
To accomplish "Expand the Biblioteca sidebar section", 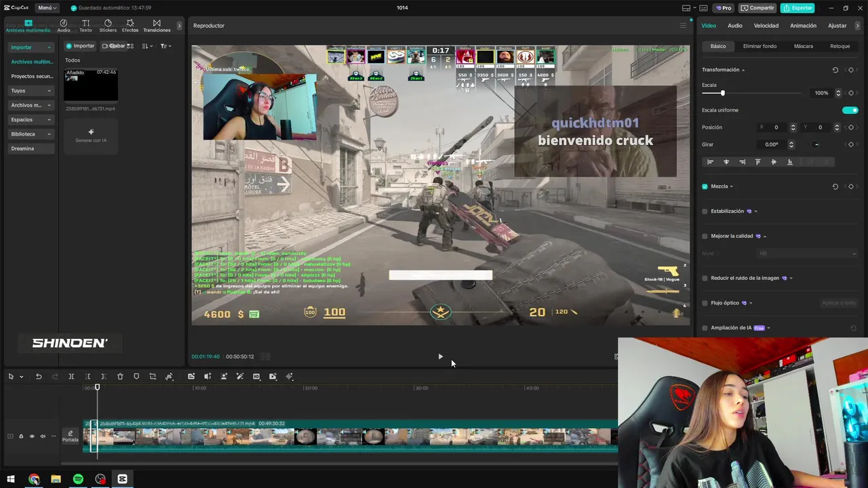I will [x=49, y=134].
